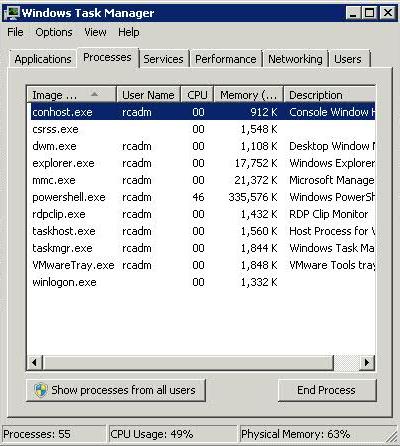This screenshot has width=400, height=446.
Task: Click the RDP Clip Monitor description
Action: click(329, 214)
